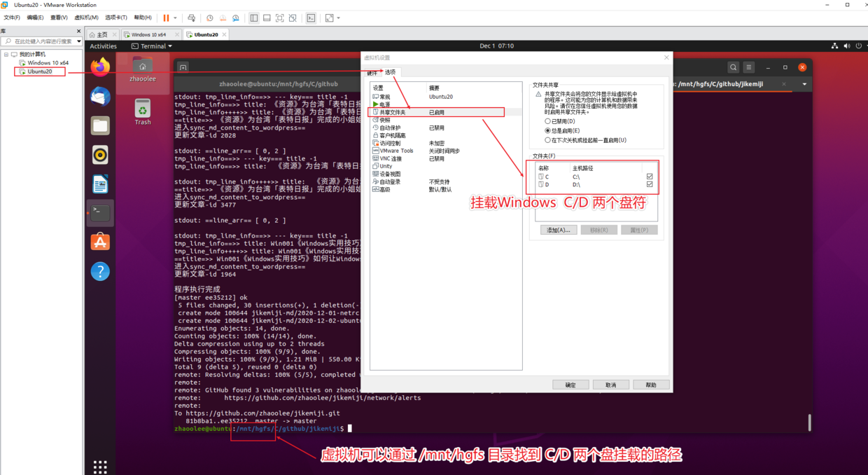868x475 pixels.
Task: Enter full screen mode from the toolbar
Action: 281,18
